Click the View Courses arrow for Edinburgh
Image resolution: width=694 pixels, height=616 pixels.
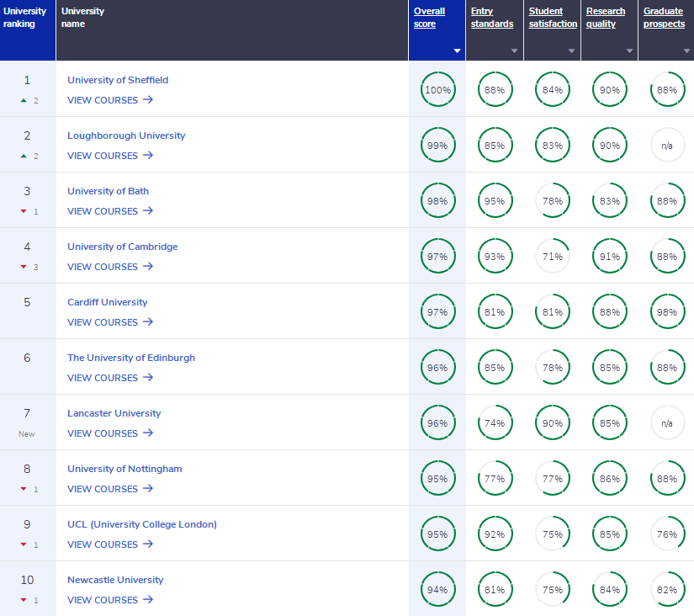(x=148, y=377)
